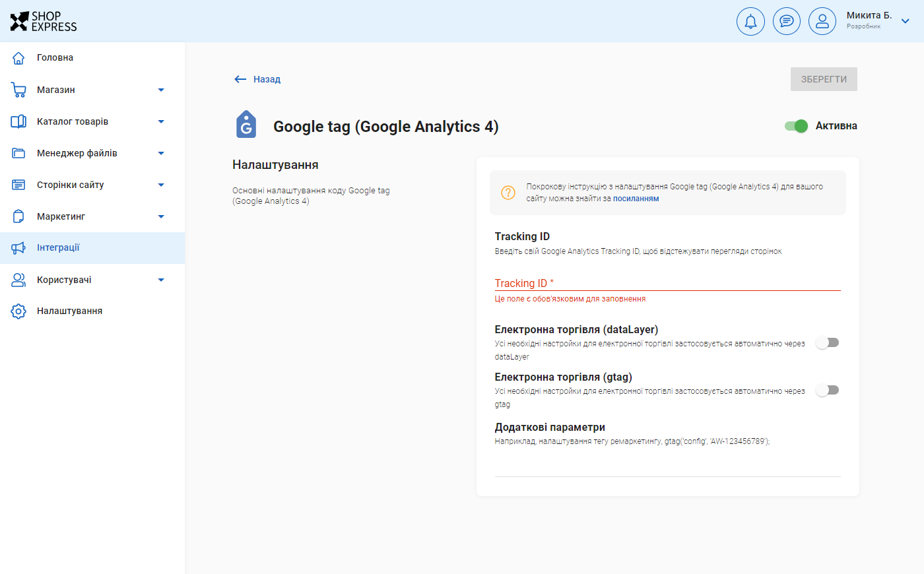Click user name Микита Б.
The image size is (924, 574).
click(869, 15)
